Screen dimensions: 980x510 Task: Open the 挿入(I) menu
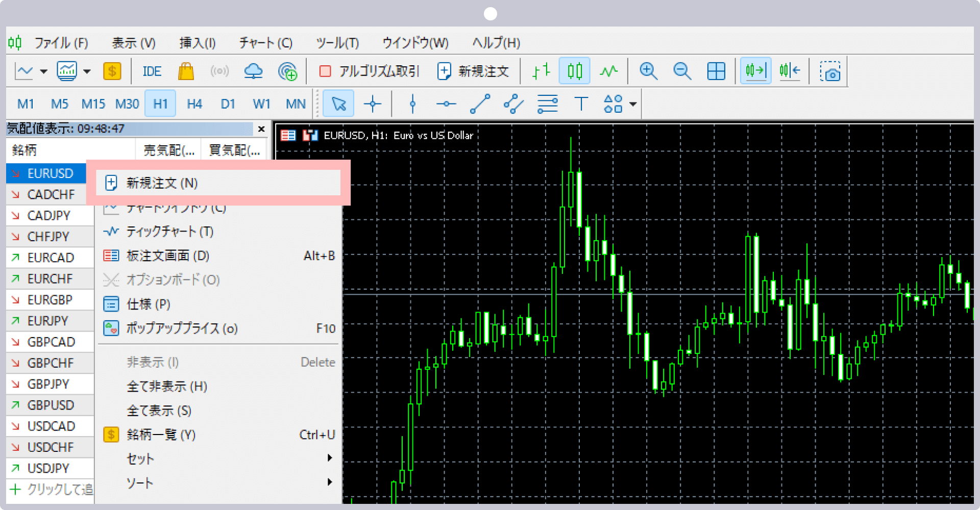click(x=198, y=43)
